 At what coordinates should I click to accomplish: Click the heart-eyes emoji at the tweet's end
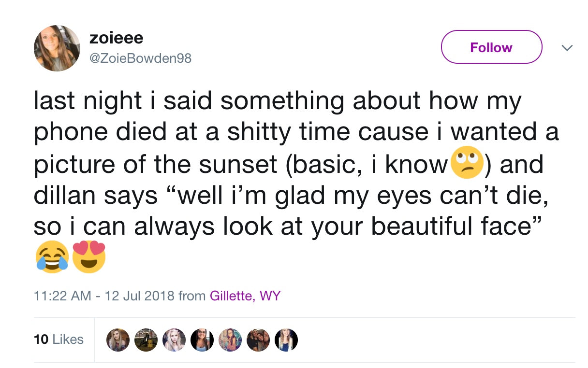coord(89,256)
